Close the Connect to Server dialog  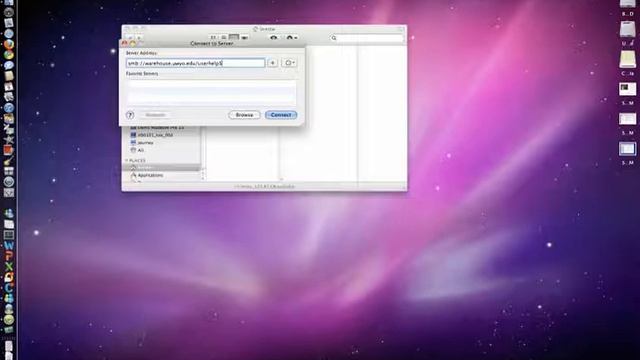click(124, 43)
